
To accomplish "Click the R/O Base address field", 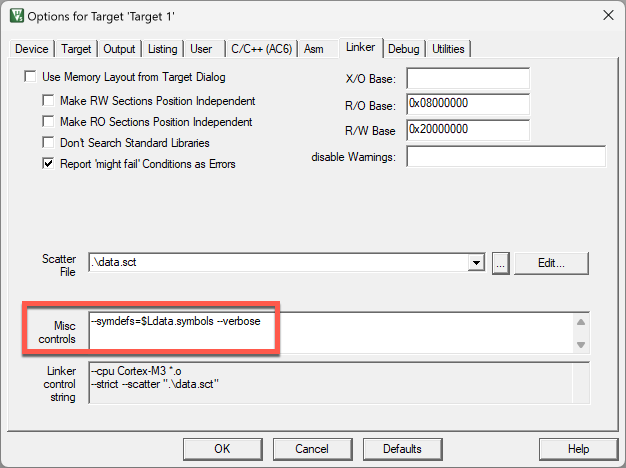I will pos(467,104).
